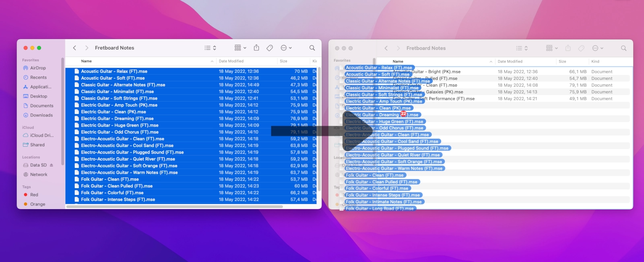Screen dimensions: 644x262
Task: Click the Tags icon in right Finder window
Action: [581, 48]
